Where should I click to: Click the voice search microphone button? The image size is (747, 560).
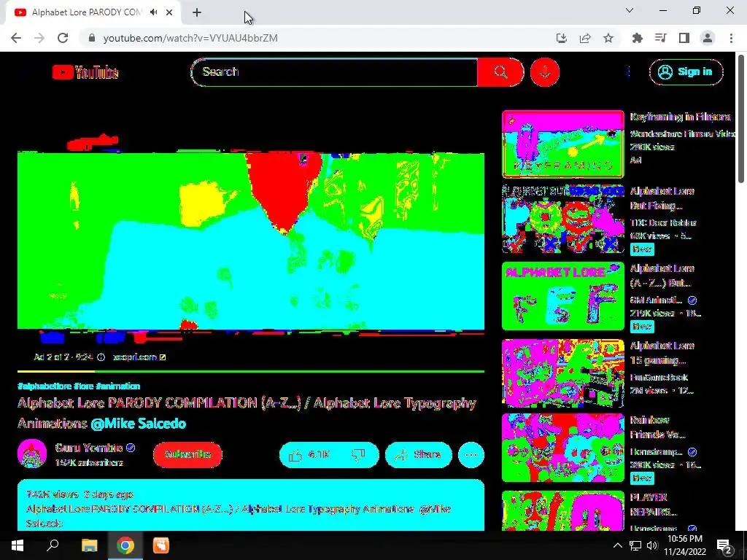[x=544, y=72]
